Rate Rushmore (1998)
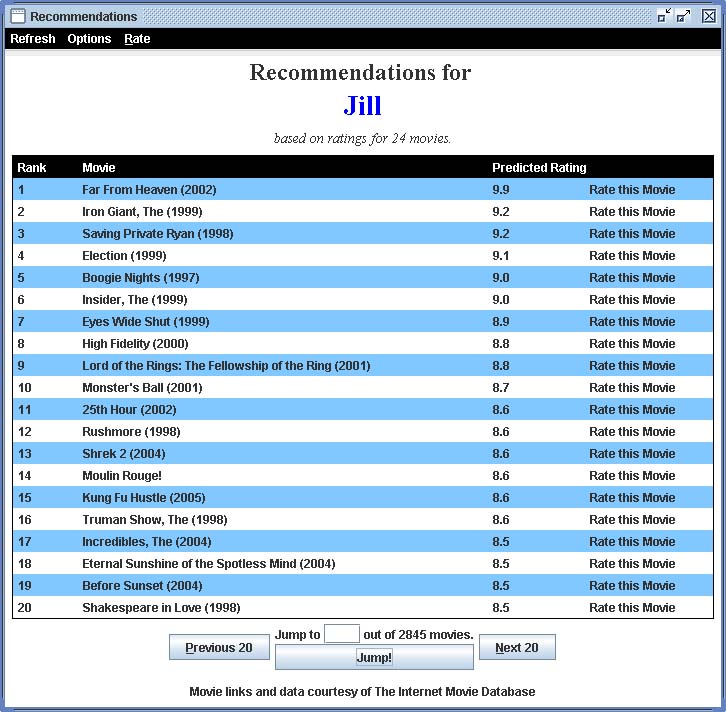This screenshot has width=726, height=712. coord(632,431)
